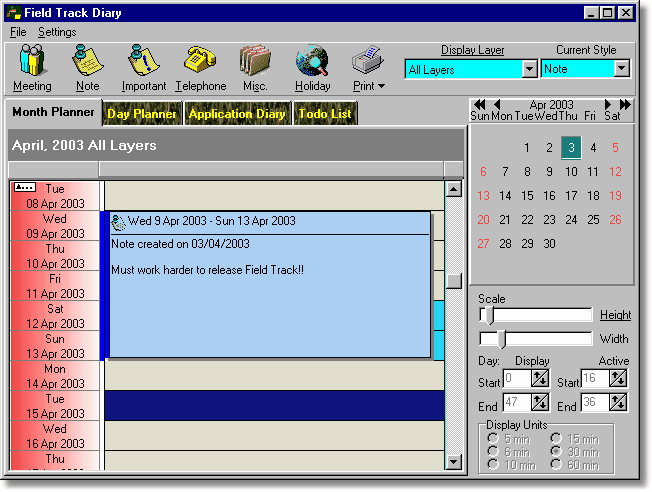Click the Tue 15 Apr 2003 day row
This screenshot has height=492, width=652.
[274, 405]
